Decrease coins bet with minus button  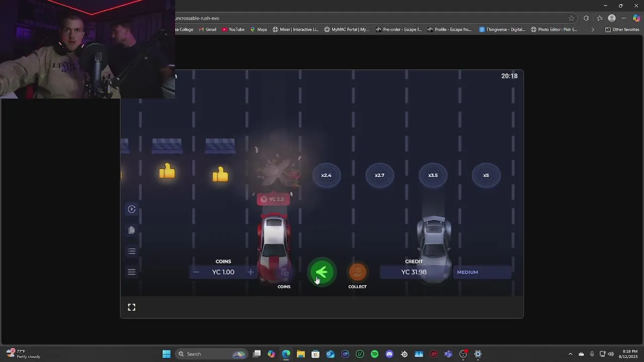point(196,272)
